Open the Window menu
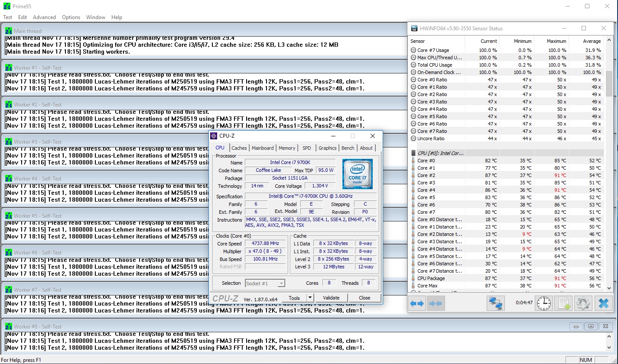The height and width of the screenshot is (364, 618). tap(96, 17)
